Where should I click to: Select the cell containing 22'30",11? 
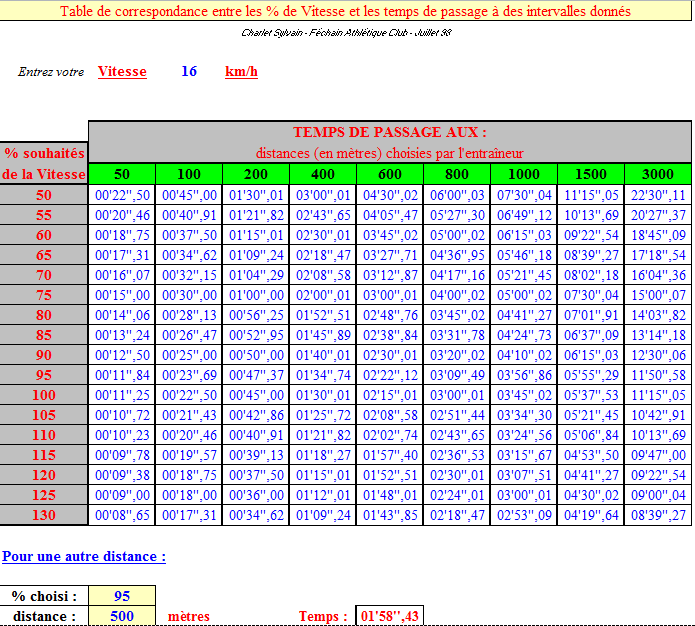pos(657,195)
